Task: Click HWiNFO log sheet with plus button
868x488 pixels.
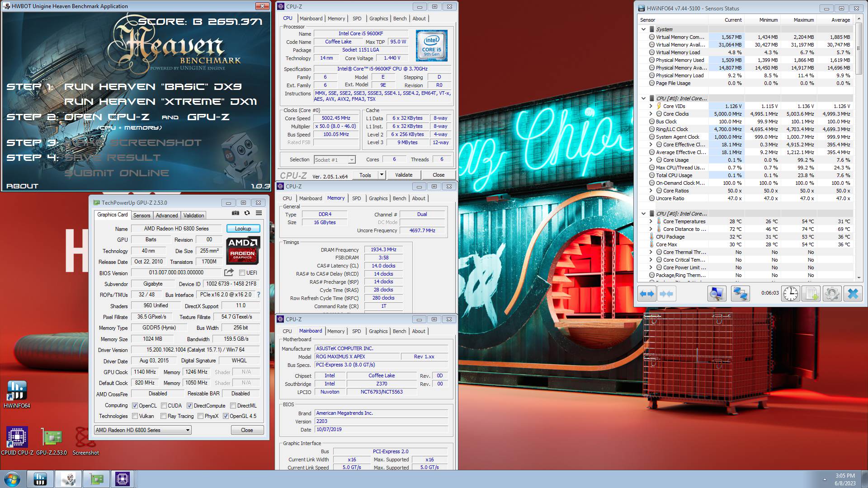Action: tap(811, 294)
